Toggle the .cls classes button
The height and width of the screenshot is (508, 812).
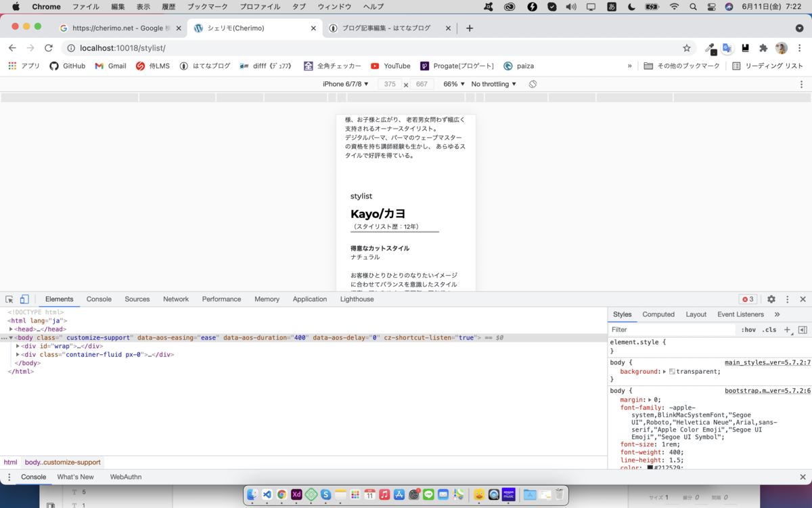click(x=769, y=330)
